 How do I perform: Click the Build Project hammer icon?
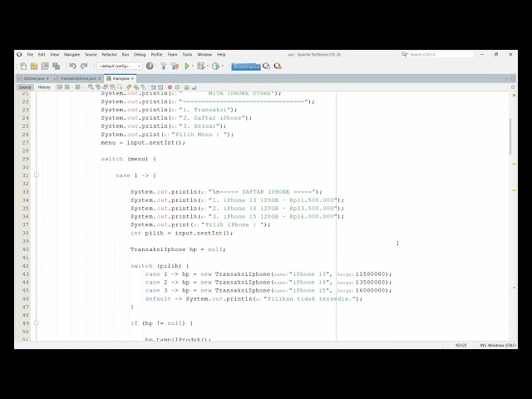[164, 66]
